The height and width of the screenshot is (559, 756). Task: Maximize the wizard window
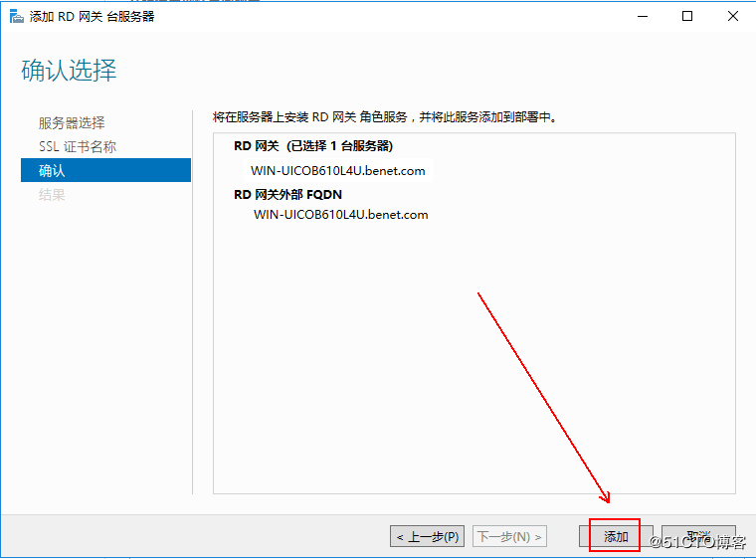[x=687, y=16]
